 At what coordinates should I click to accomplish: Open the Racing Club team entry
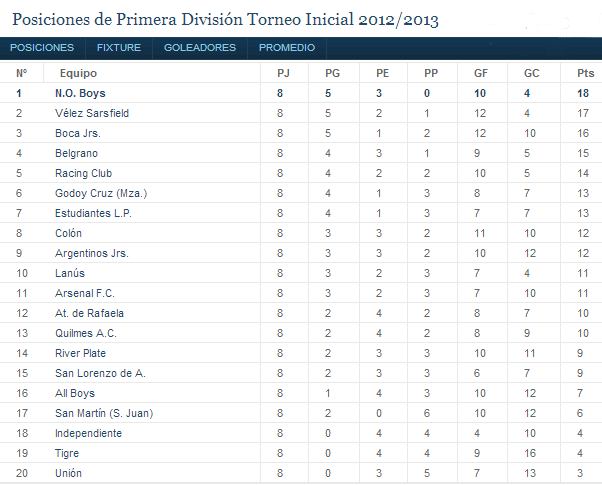(83, 173)
